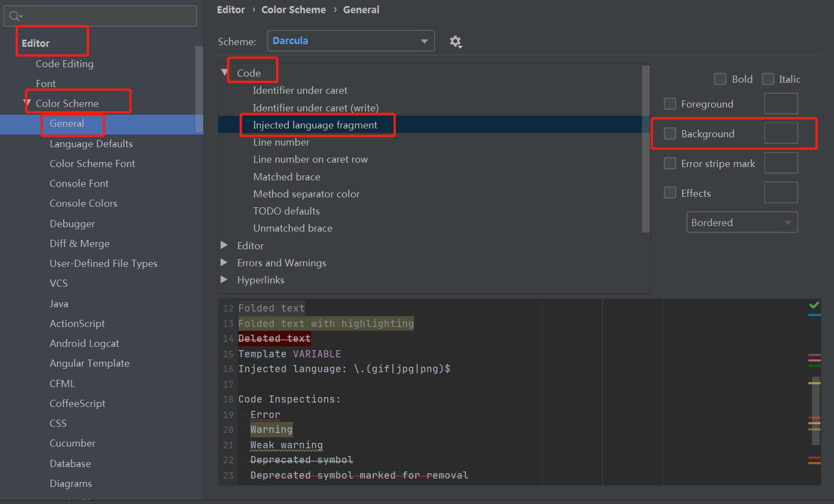Select the General settings page

pyautogui.click(x=67, y=124)
